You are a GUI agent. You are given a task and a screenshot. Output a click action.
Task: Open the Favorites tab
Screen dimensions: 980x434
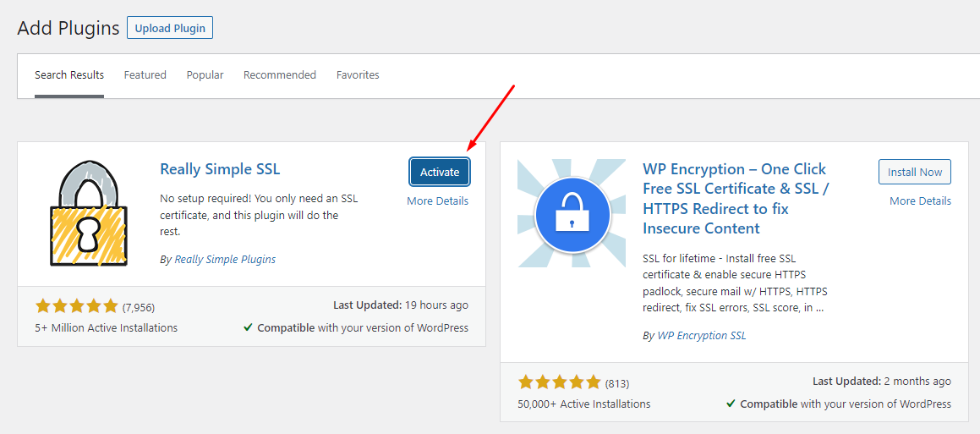pos(358,75)
